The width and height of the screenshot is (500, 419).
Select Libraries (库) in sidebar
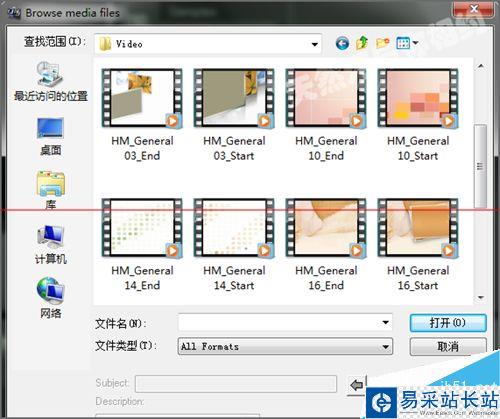[50, 190]
